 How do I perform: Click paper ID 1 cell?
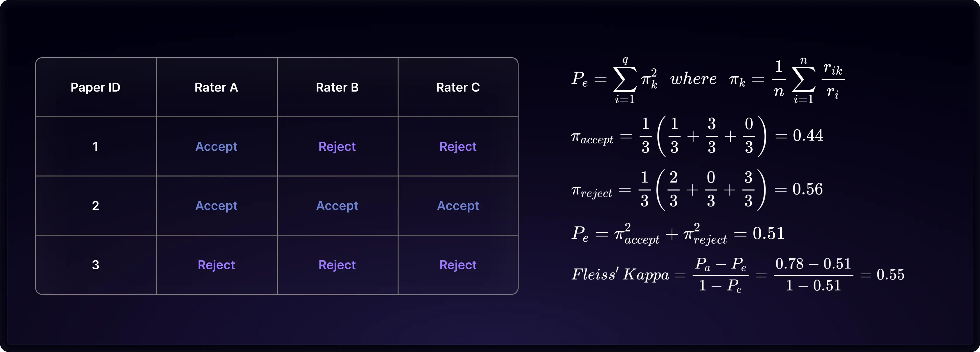[96, 146]
